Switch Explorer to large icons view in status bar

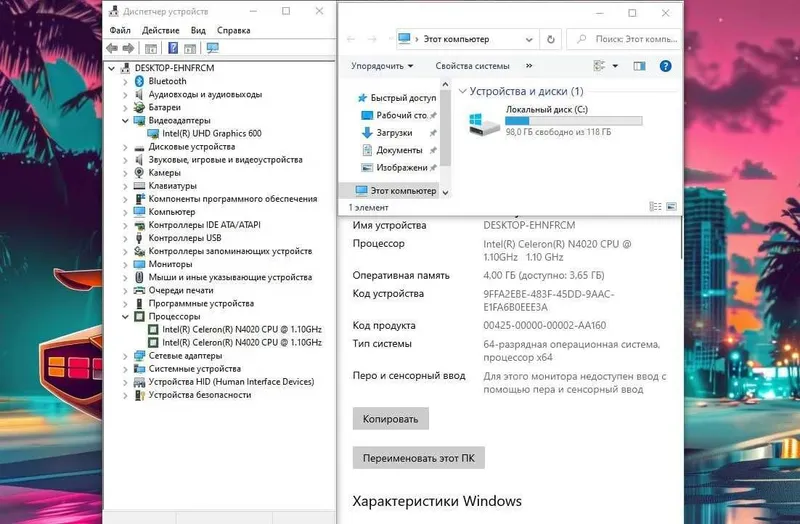tap(671, 207)
